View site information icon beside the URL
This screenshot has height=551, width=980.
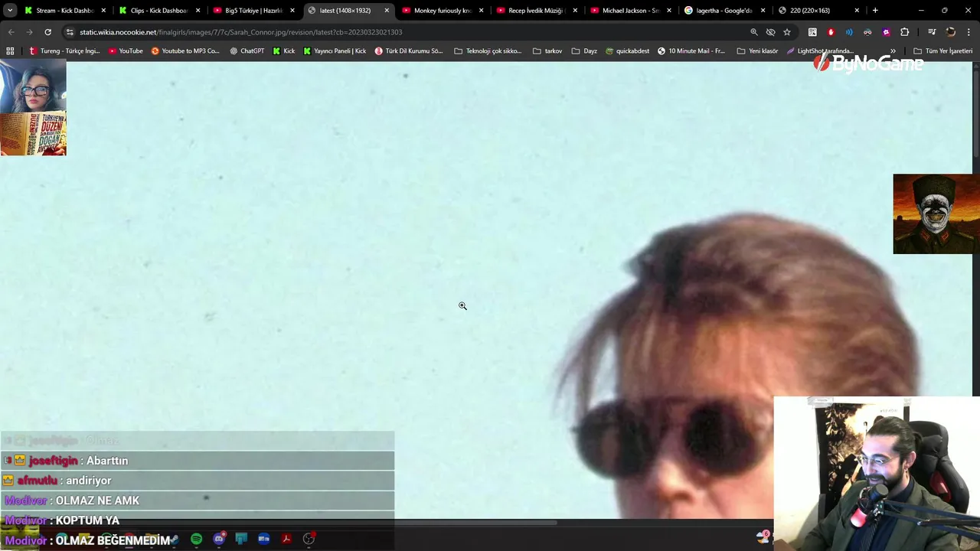(70, 32)
